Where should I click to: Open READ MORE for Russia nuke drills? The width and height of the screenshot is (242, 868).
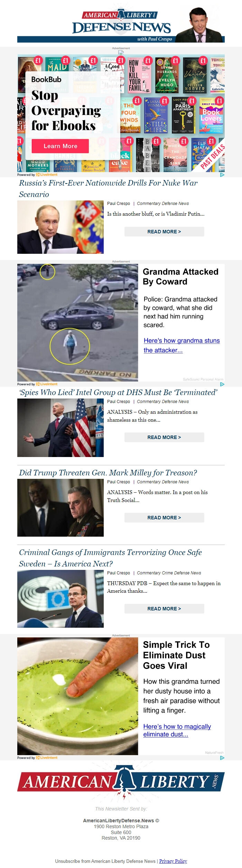click(164, 232)
